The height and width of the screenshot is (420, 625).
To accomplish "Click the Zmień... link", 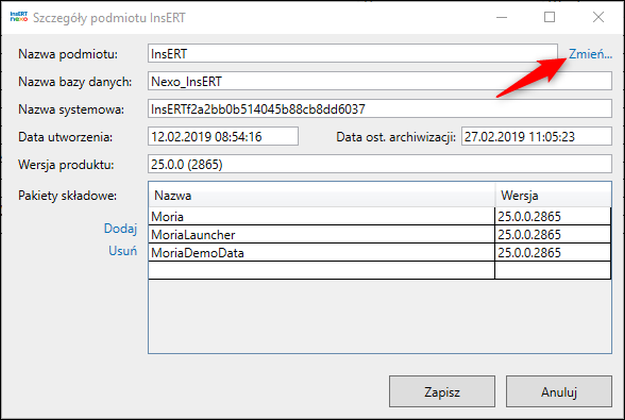I will click(x=590, y=54).
